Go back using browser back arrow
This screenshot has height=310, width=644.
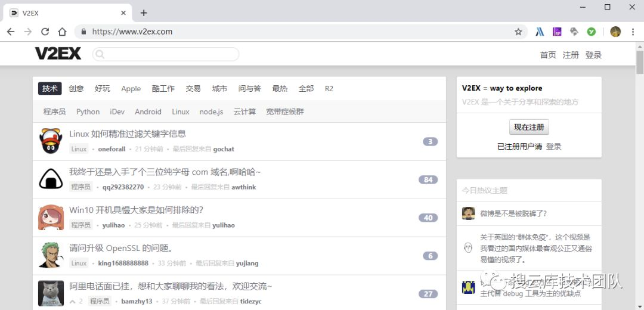(11, 32)
